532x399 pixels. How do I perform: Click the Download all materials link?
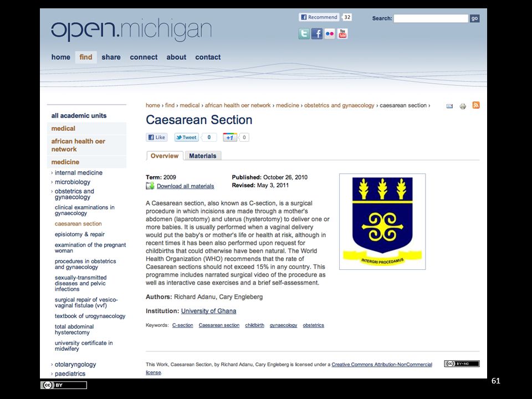pyautogui.click(x=185, y=186)
